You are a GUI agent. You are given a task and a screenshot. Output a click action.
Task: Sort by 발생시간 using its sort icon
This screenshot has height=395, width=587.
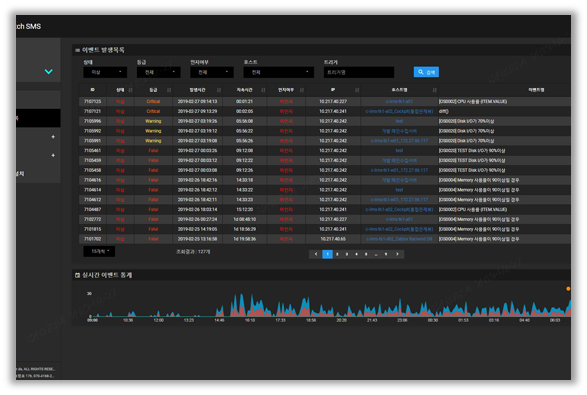(x=219, y=90)
